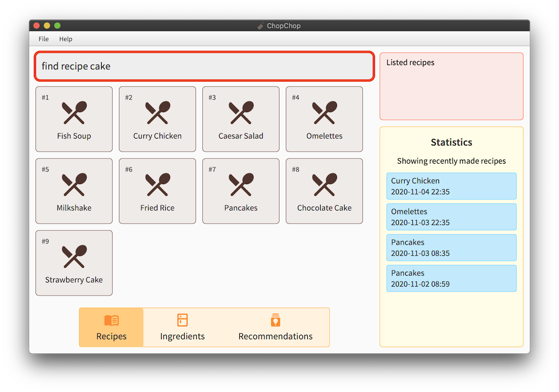Select the Curry Chicken recipe card label
The height and width of the screenshot is (392, 559).
[x=157, y=136]
